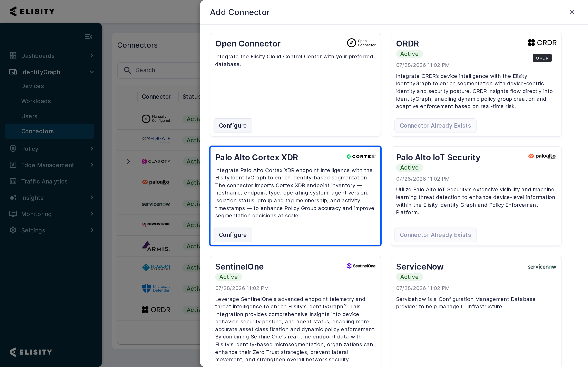
Task: Click the Traffic Analytics chart icon
Action: (13, 181)
